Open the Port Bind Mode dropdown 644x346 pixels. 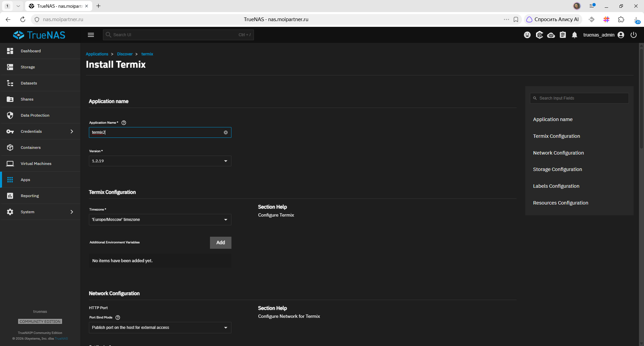(x=160, y=328)
